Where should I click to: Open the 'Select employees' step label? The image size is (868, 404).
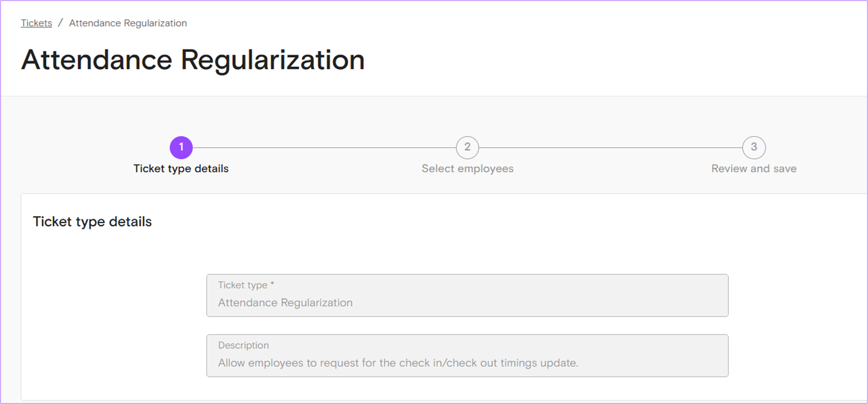467,168
